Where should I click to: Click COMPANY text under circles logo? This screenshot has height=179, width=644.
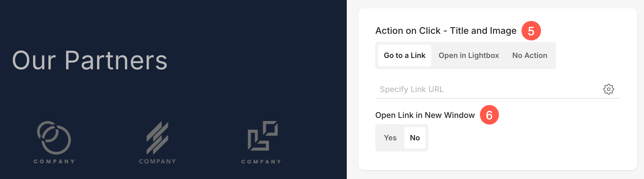coord(54,161)
